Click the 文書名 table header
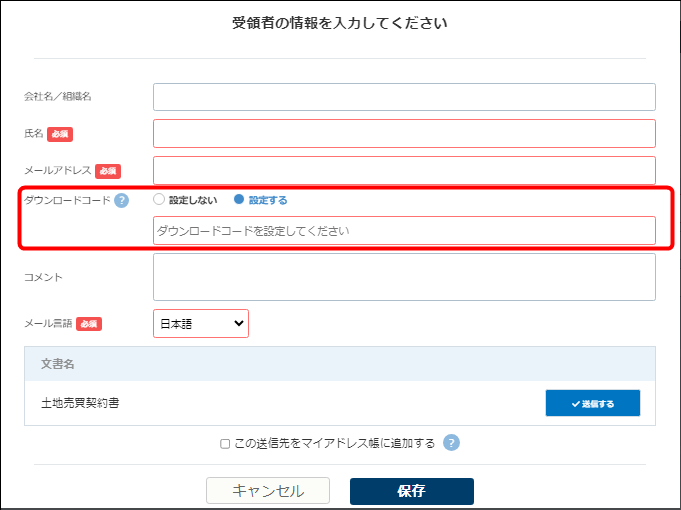 pyautogui.click(x=57, y=364)
